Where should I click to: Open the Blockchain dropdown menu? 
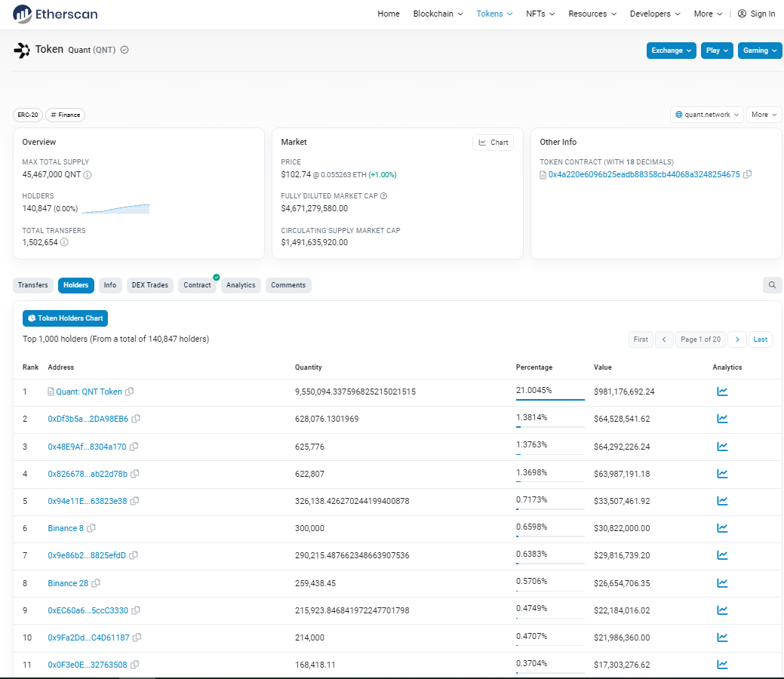438,14
